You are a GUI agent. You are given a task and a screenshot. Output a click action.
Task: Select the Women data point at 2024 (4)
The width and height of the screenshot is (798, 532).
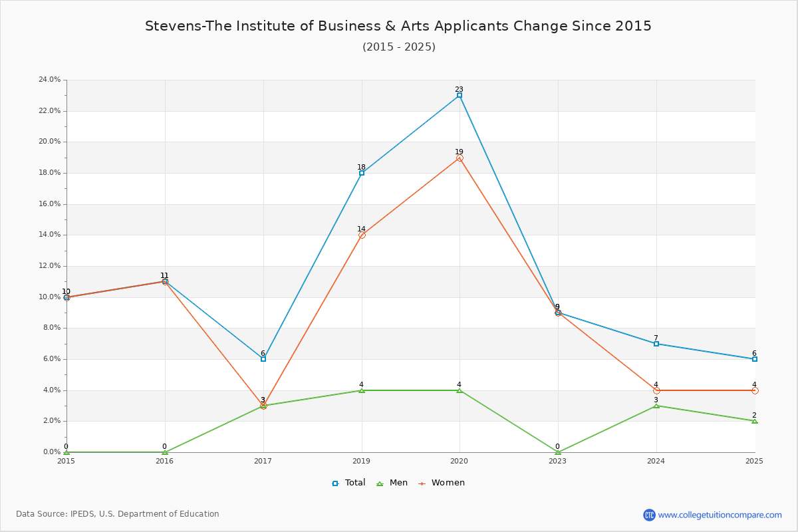tap(656, 390)
